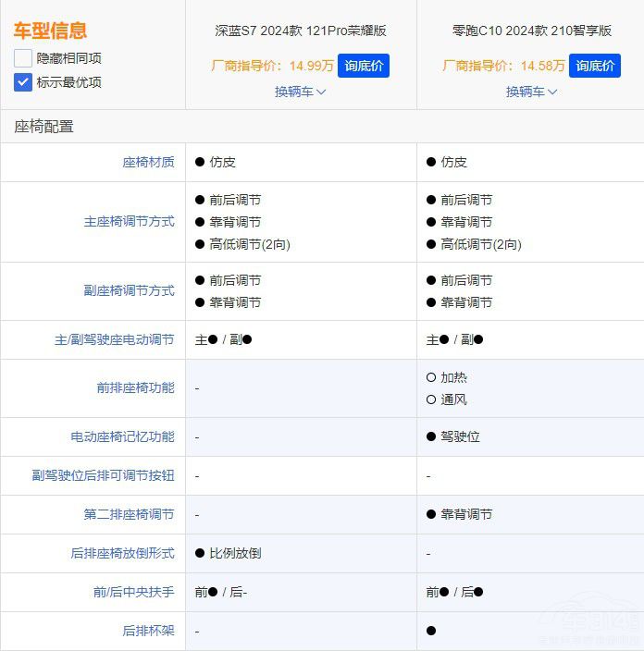This screenshot has width=644, height=651.
Task: Click the 电动座椅记忆功能 parameter label
Action: (x=122, y=436)
